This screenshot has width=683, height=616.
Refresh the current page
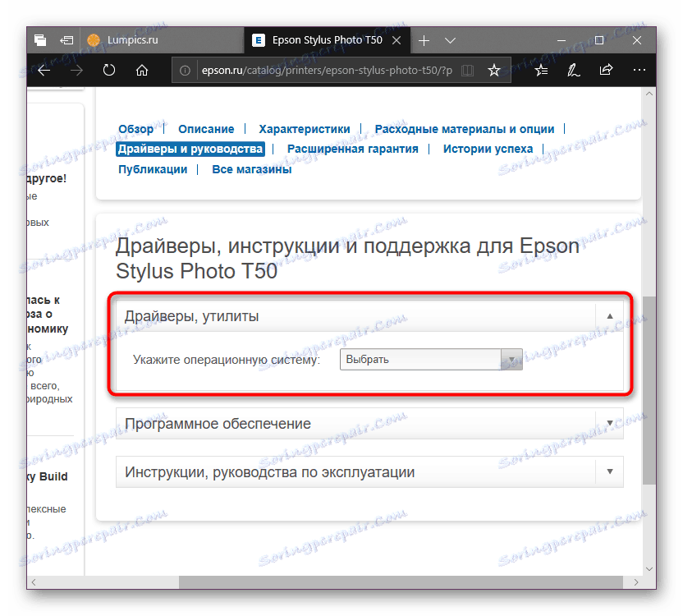coord(109,70)
